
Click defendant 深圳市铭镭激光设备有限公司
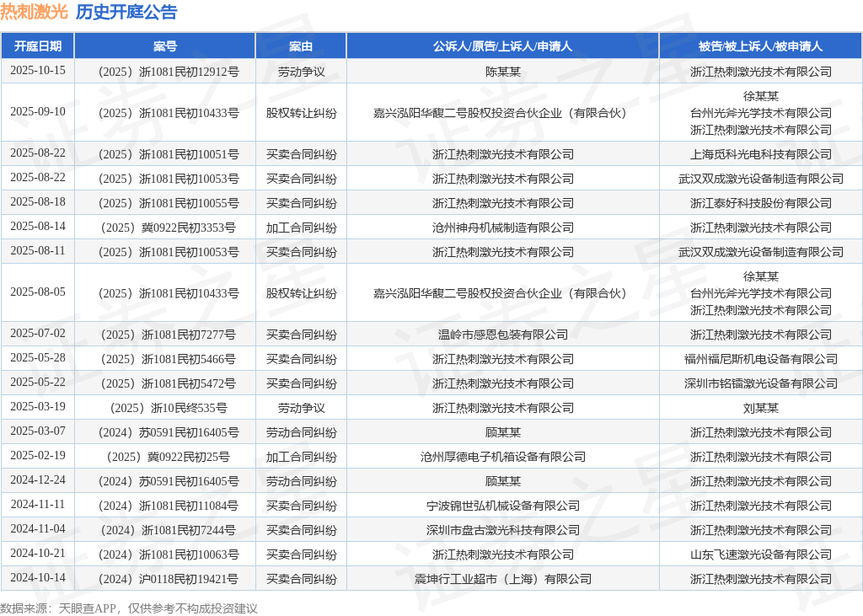click(x=761, y=383)
